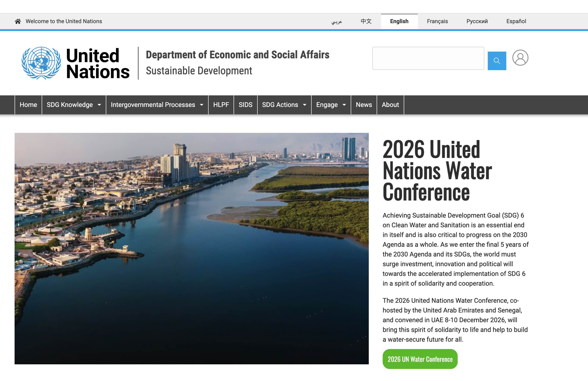The image size is (588, 381).
Task: Open the user account profile icon
Action: pos(520,58)
